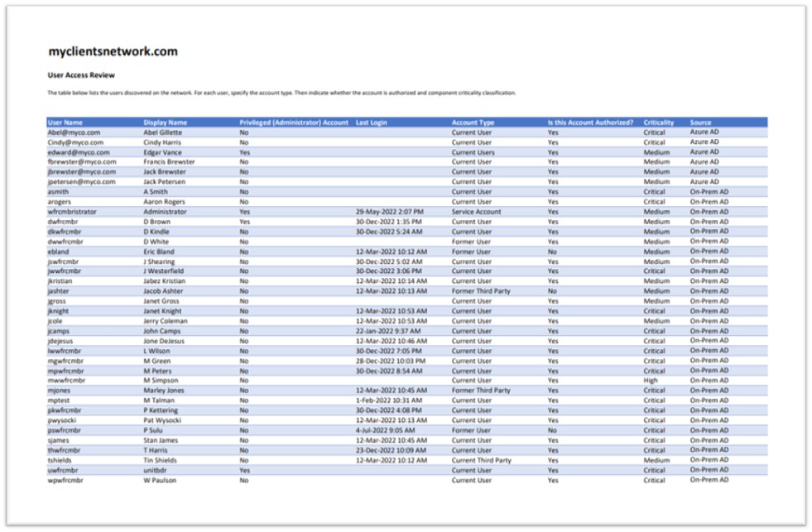
Task: Select the Source column header
Action: point(700,122)
